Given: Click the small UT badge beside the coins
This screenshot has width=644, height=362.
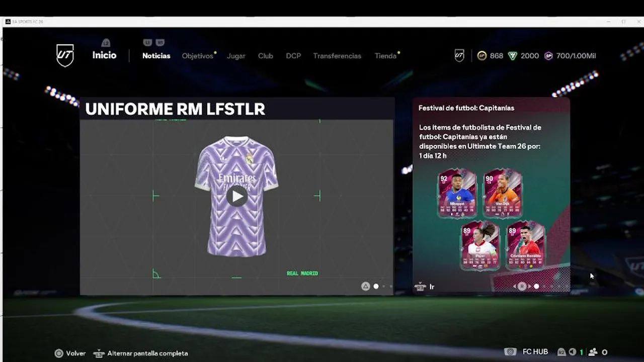Looking at the screenshot, I should pos(459,56).
